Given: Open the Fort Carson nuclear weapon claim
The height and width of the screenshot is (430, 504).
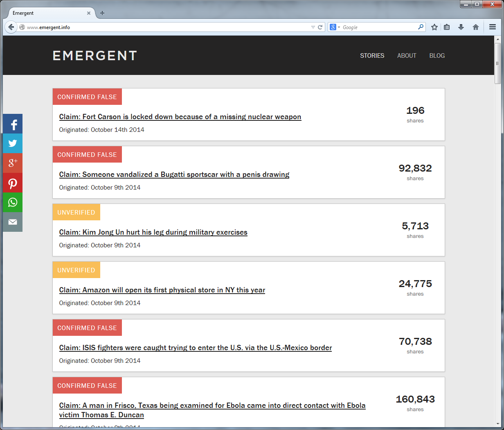Looking at the screenshot, I should point(180,117).
